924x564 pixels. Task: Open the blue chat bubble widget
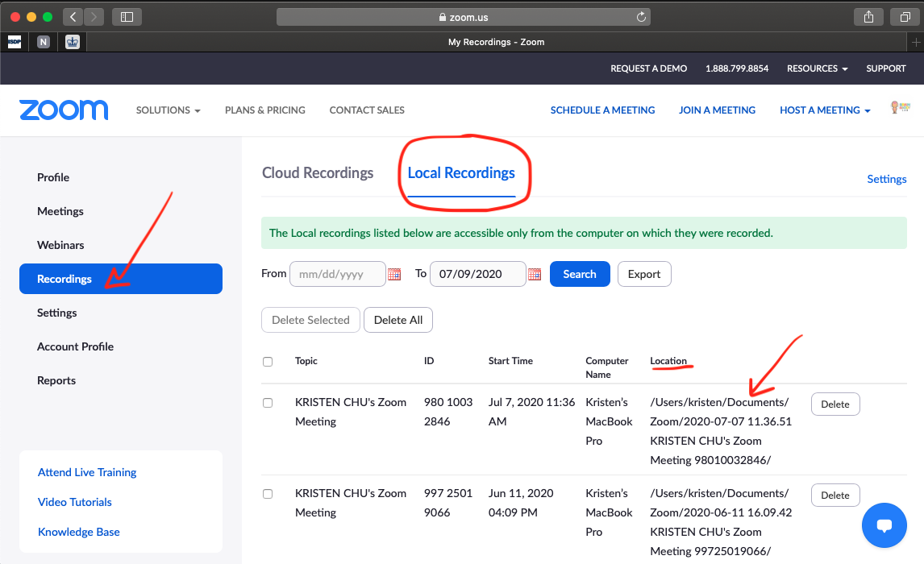click(884, 525)
